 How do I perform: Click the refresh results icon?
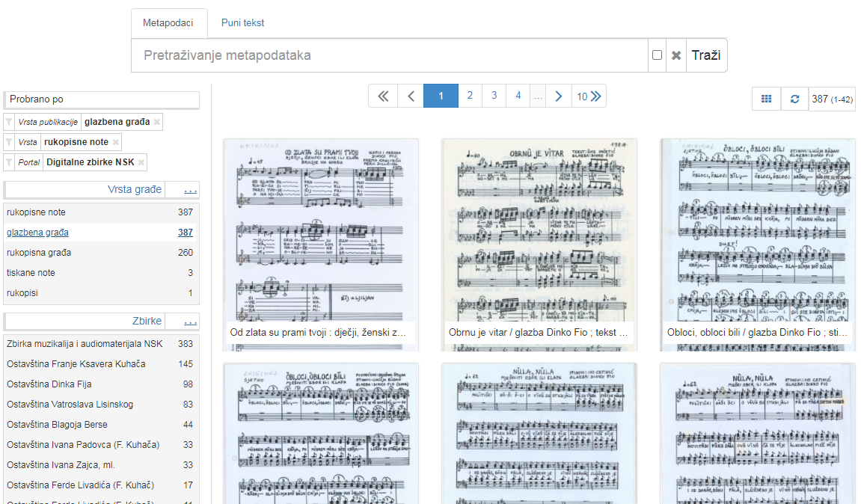[x=794, y=99]
